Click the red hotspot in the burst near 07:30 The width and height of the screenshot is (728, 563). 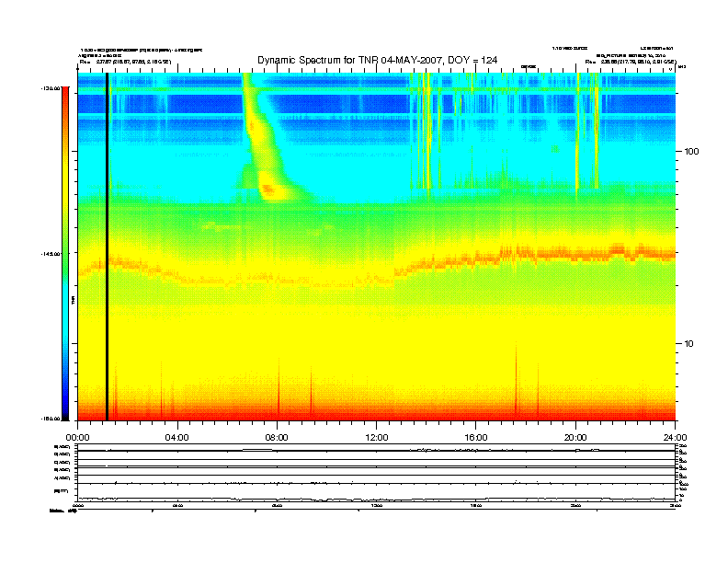pyautogui.click(x=267, y=189)
